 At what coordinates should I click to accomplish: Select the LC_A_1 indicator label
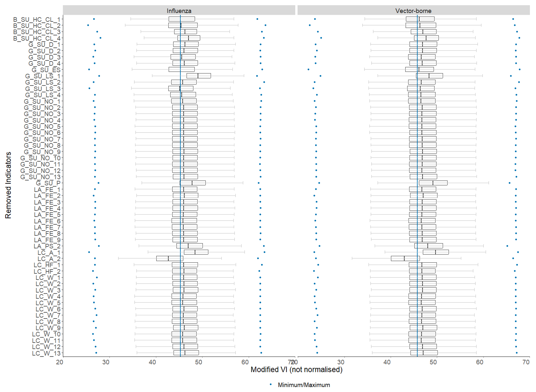coord(49,252)
